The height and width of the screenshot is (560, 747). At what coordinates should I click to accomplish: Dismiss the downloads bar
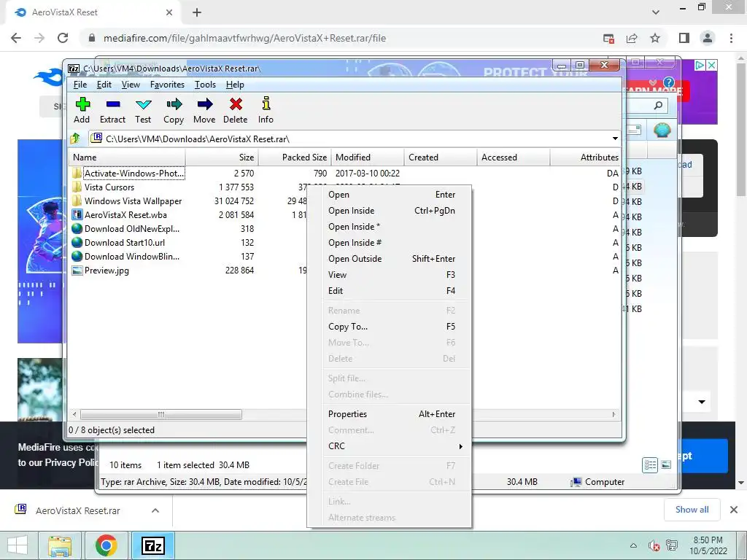[x=734, y=510]
